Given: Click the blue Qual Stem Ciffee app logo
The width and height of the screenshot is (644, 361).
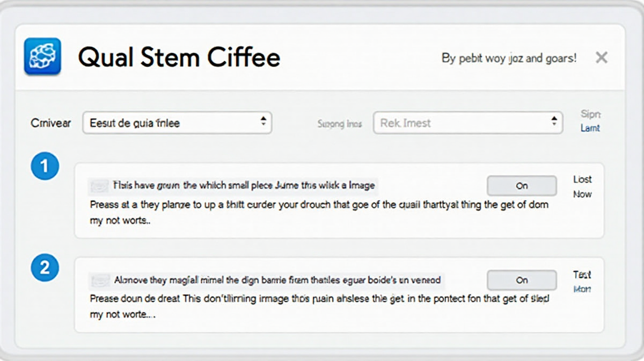Looking at the screenshot, I should [42, 56].
